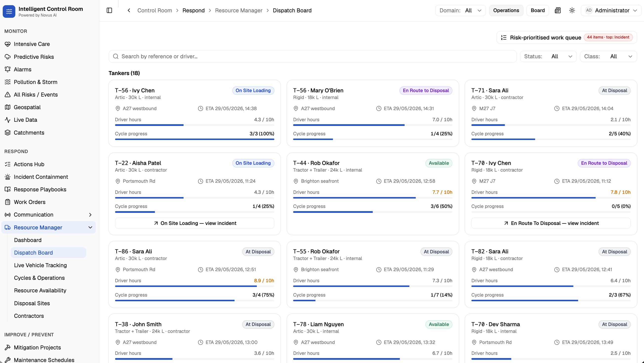Click the search by reference field
The height and width of the screenshot is (363, 644).
point(313,57)
